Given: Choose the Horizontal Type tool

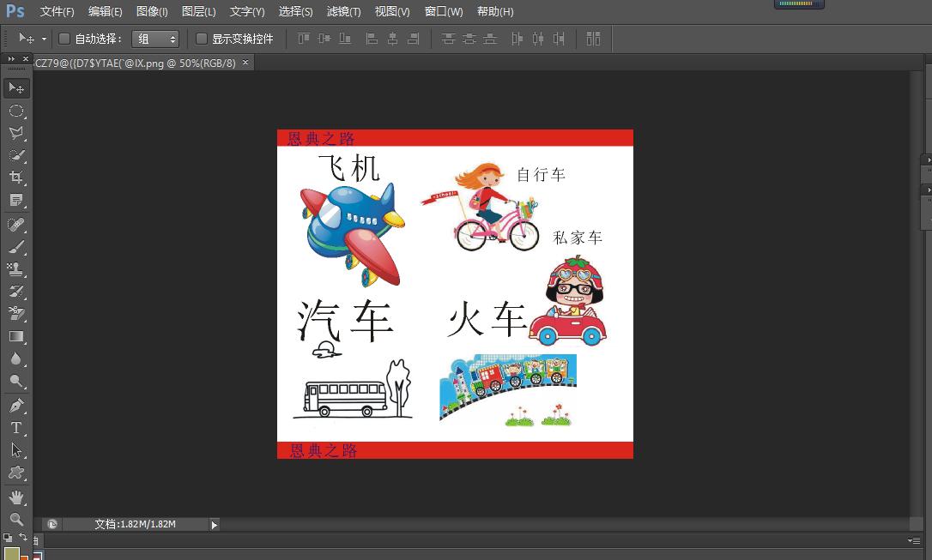Looking at the screenshot, I should tap(15, 426).
